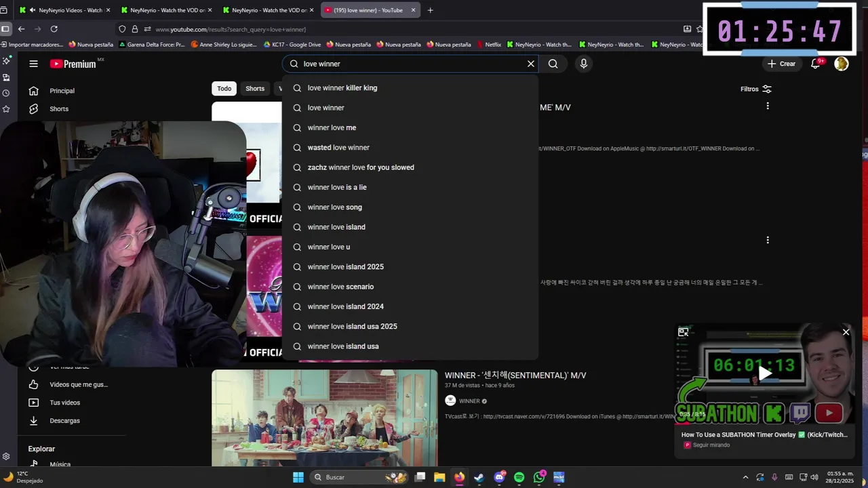The height and width of the screenshot is (488, 868).
Task: Open Spotify from the taskbar
Action: click(x=519, y=477)
